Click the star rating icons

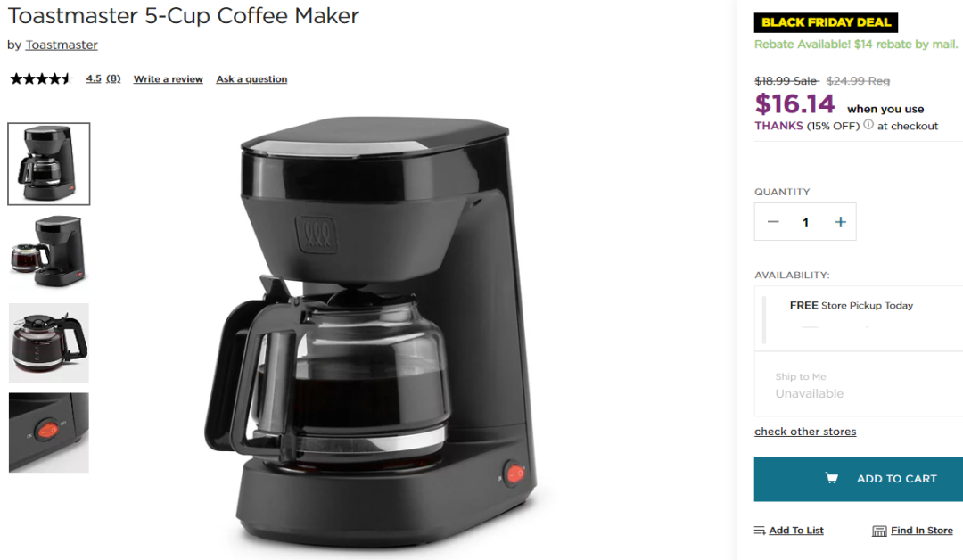click(40, 78)
